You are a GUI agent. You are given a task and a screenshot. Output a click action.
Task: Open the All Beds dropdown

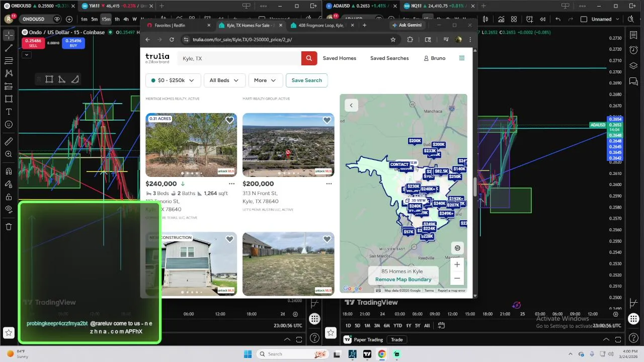coord(224,80)
